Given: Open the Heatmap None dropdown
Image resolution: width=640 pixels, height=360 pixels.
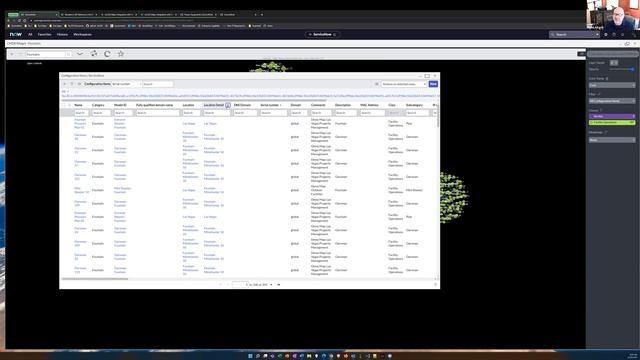Looking at the screenshot, I should [x=612, y=140].
